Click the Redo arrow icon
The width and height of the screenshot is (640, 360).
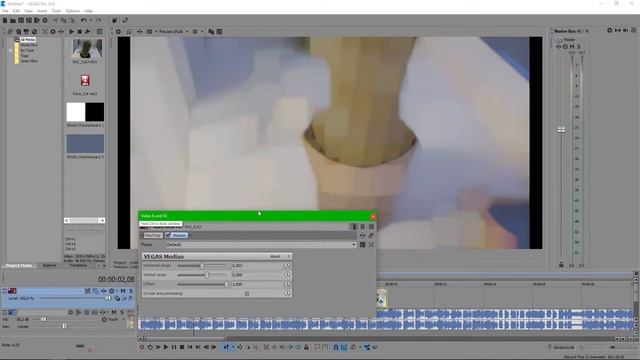point(98,20)
